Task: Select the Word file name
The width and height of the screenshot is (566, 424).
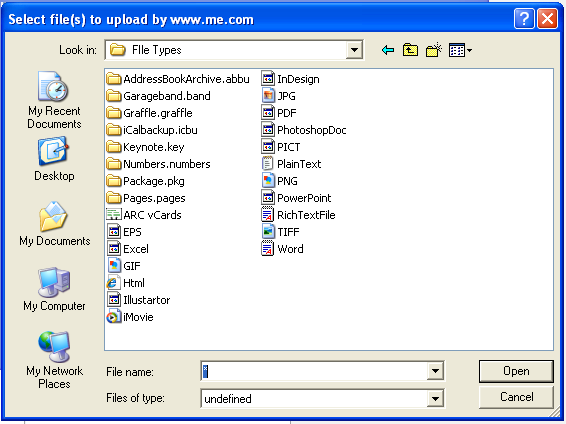Action: pyautogui.click(x=290, y=249)
